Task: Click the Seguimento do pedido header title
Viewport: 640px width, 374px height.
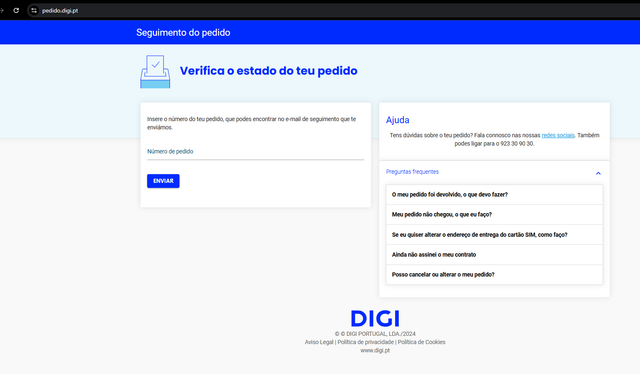Action: (x=183, y=33)
